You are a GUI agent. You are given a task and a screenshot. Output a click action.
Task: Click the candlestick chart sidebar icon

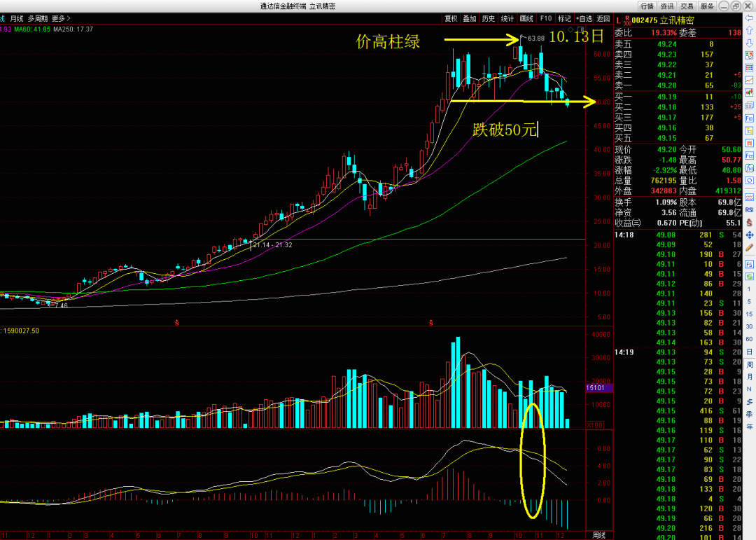(x=749, y=92)
